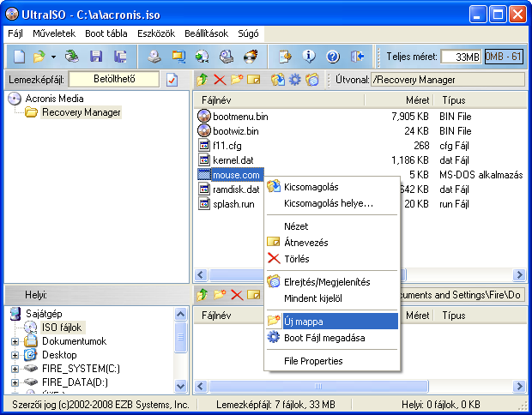Screen dimensions: 532x415
Task: Expand the Desktop tree node
Action: pyautogui.click(x=15, y=355)
